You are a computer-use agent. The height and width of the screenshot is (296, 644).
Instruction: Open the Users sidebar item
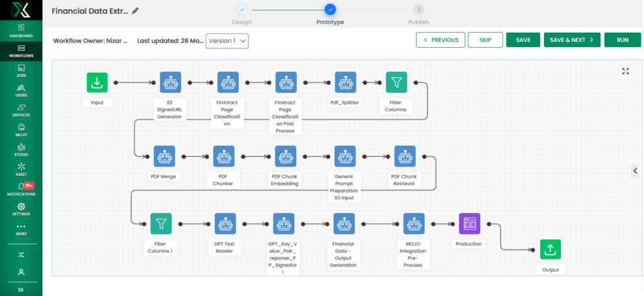21,90
